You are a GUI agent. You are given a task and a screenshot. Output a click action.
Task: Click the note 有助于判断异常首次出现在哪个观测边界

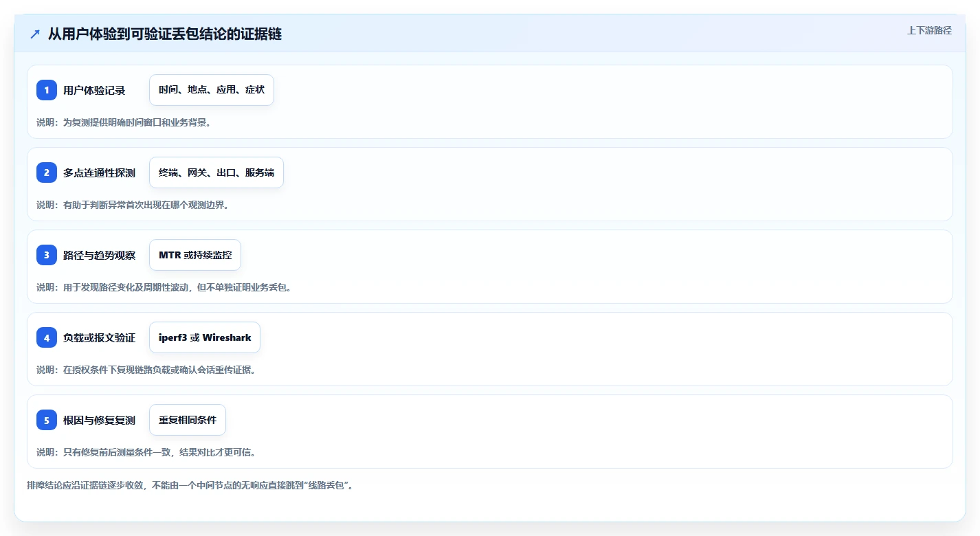(x=133, y=205)
